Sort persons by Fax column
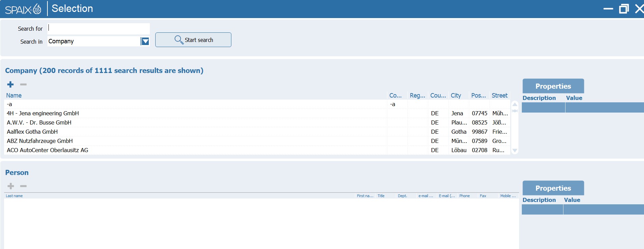The width and height of the screenshot is (644, 249). [x=483, y=196]
